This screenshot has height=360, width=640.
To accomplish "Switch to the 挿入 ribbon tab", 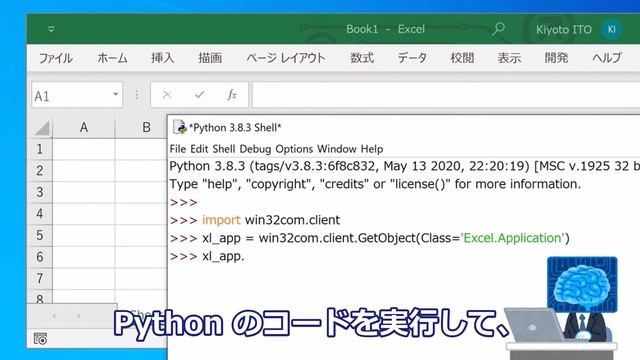I will pyautogui.click(x=162, y=58).
